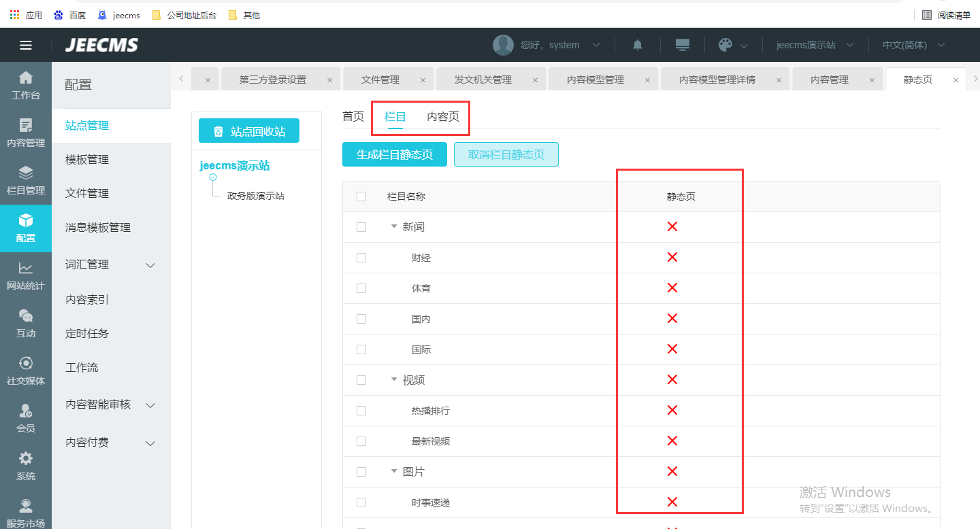980x529 pixels.
Task: Tick the checkbox for 新闻 row
Action: pyautogui.click(x=361, y=227)
